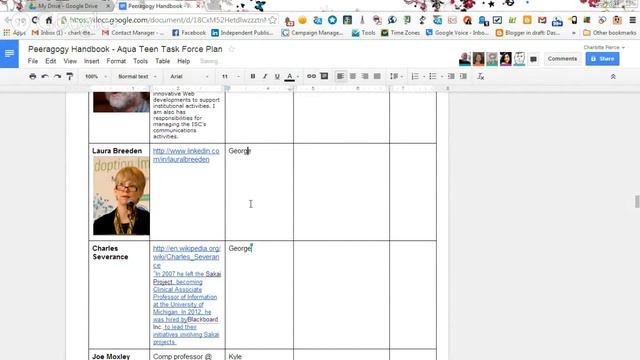Viewport: 640px width, 360px height.
Task: Increase paragraph indent
Action: pos(463,76)
